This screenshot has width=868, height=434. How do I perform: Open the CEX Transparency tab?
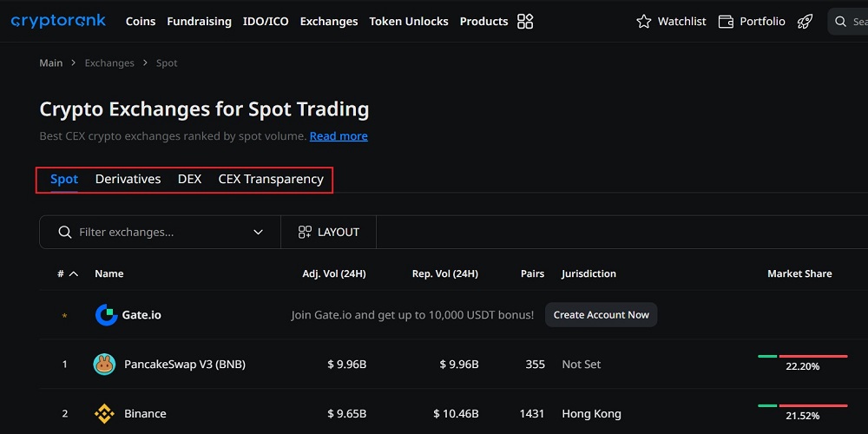pyautogui.click(x=271, y=180)
